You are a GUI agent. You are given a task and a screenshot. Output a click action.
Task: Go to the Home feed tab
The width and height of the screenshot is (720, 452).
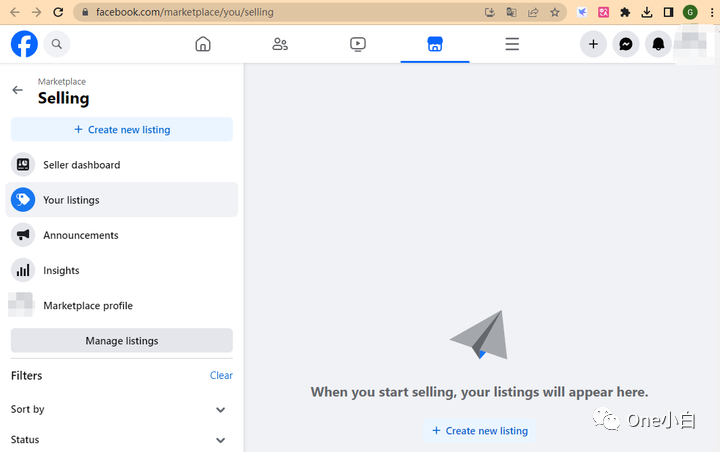(x=203, y=44)
